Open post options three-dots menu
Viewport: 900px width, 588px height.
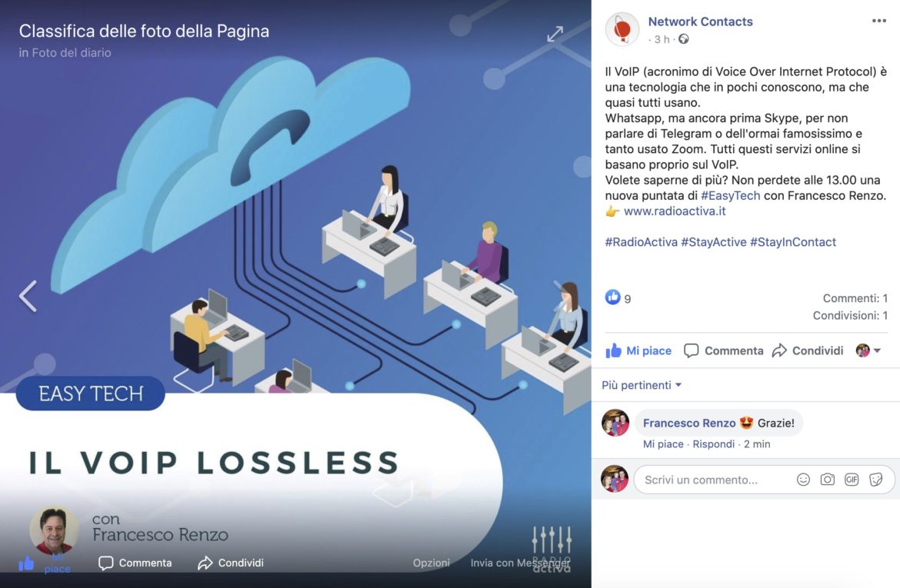tap(878, 22)
